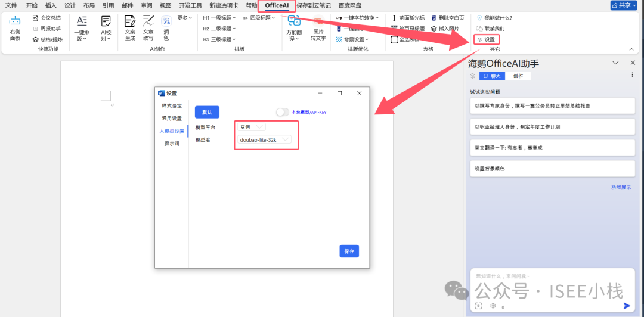The width and height of the screenshot is (644, 317).
Task: Click the 联系我们 chat icon
Action: coord(479,29)
